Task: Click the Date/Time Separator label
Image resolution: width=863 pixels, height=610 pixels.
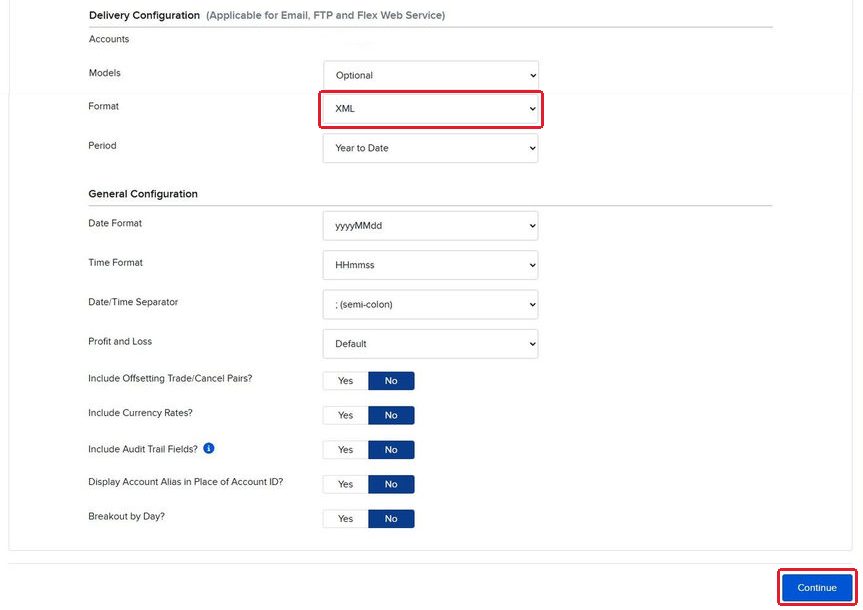Action: click(x=133, y=302)
